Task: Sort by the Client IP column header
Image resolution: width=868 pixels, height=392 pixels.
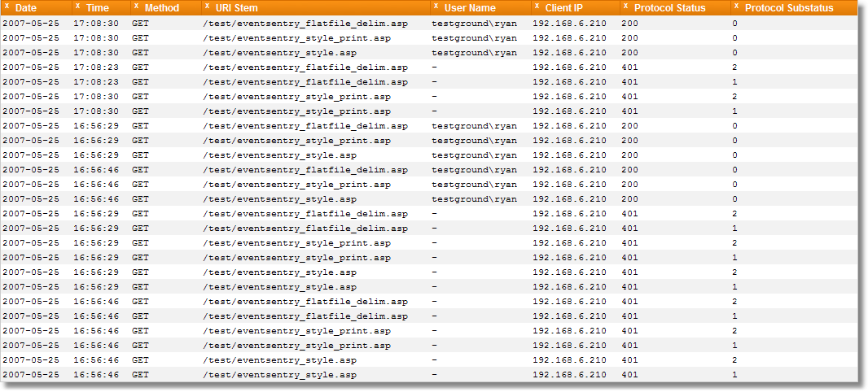Action: (564, 8)
